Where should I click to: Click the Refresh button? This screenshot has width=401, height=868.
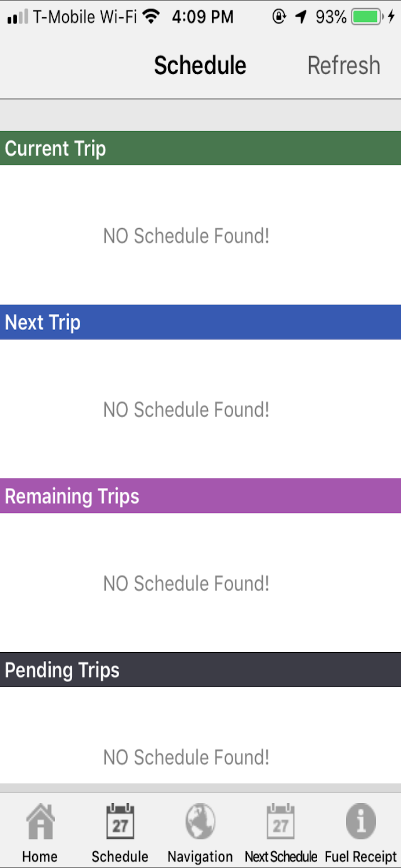[x=344, y=65]
